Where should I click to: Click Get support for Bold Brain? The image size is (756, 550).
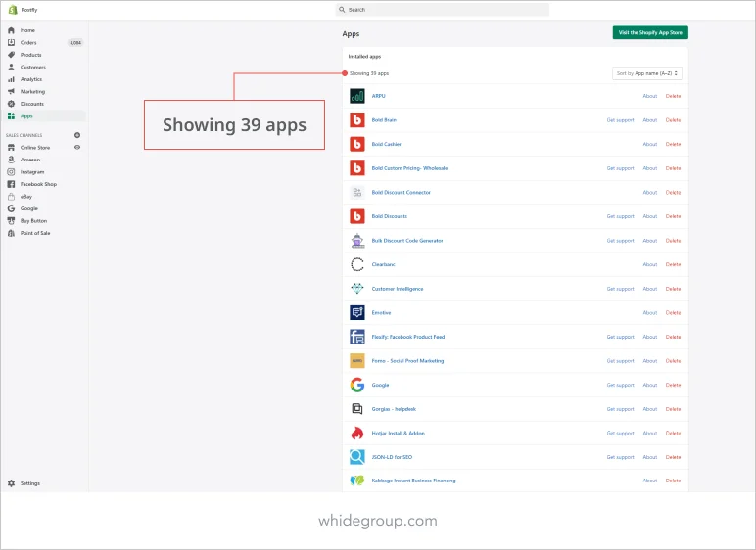620,120
